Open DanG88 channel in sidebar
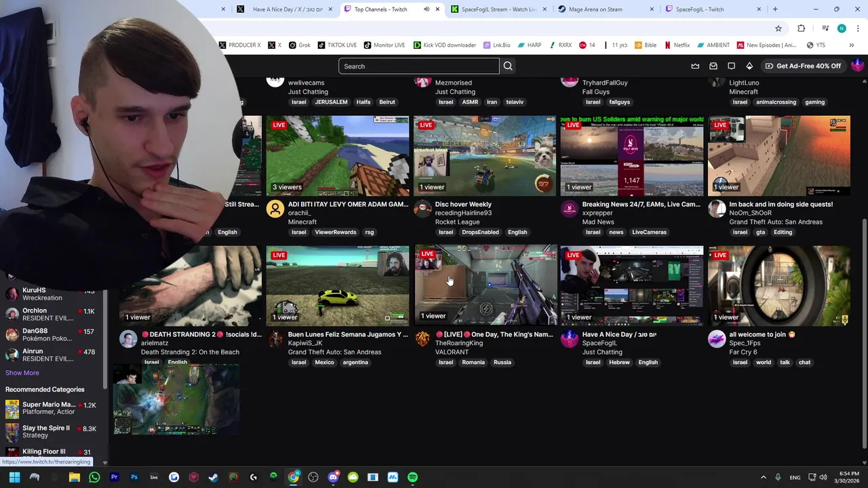This screenshot has height=488, width=868. [51, 334]
